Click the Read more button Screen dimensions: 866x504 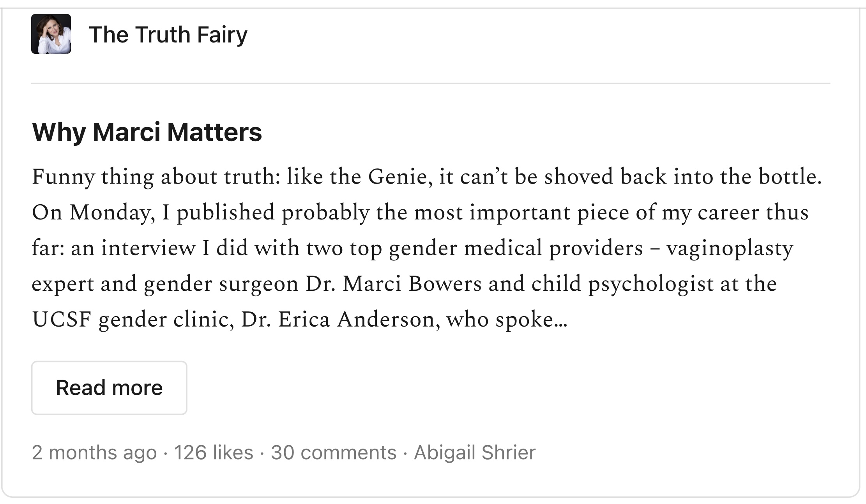pyautogui.click(x=109, y=388)
